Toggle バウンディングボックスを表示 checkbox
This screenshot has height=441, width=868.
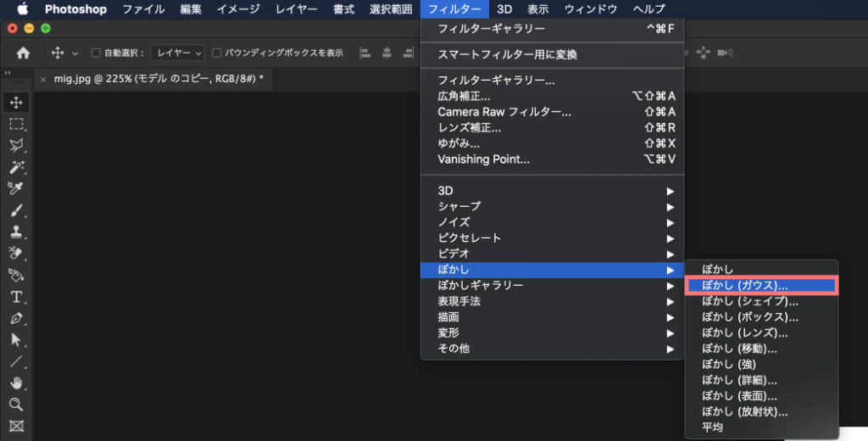(x=217, y=53)
